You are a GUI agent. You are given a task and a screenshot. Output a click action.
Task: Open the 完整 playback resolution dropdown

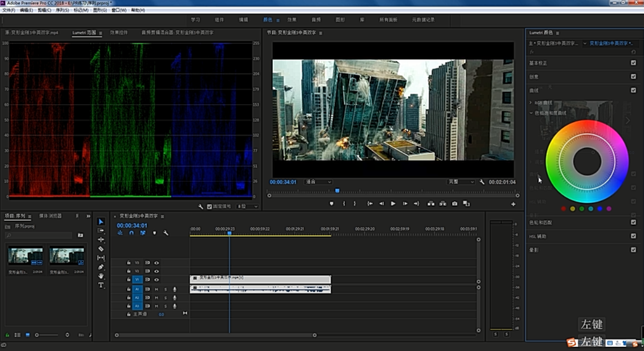click(x=461, y=182)
